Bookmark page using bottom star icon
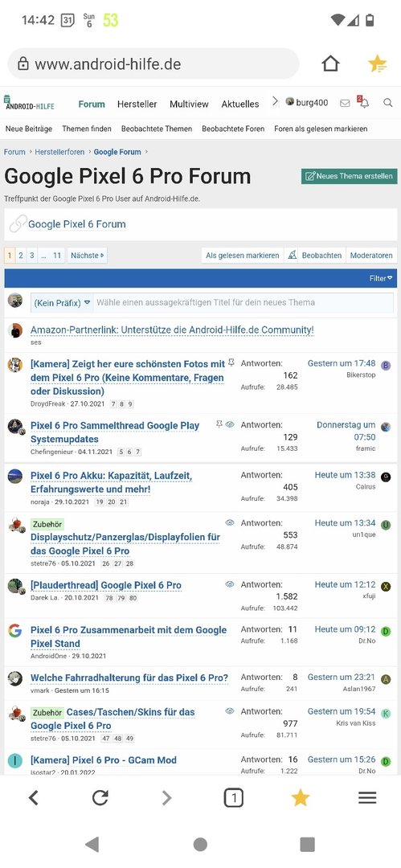 [x=301, y=797]
